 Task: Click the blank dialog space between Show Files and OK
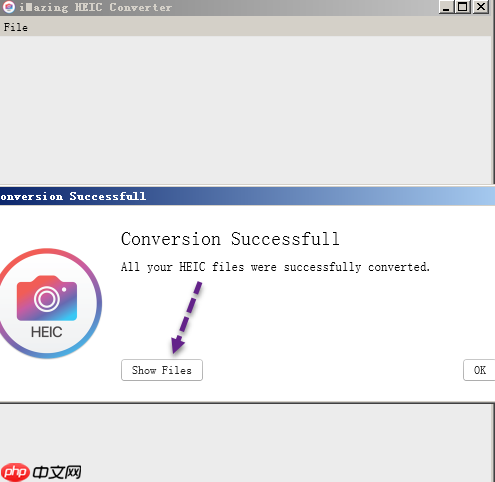click(333, 370)
